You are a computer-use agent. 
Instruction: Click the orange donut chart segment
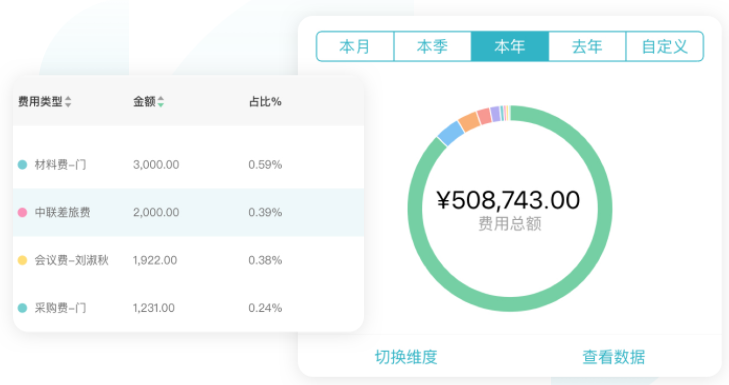point(469,122)
